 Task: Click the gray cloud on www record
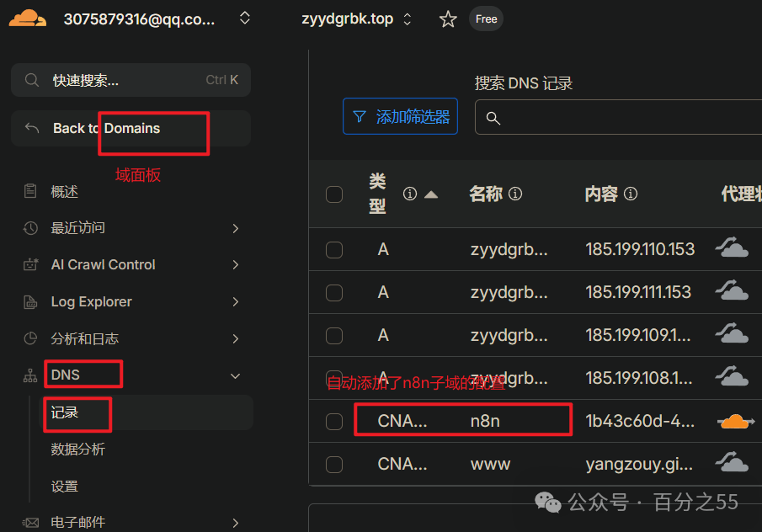[732, 464]
